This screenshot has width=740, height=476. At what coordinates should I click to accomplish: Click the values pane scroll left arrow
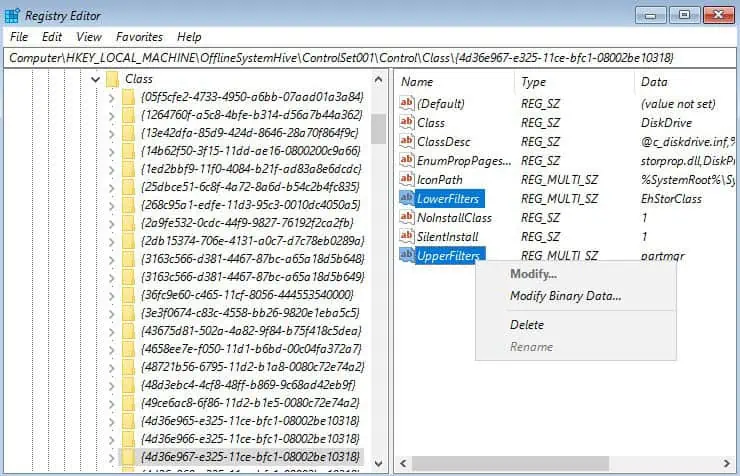point(404,463)
